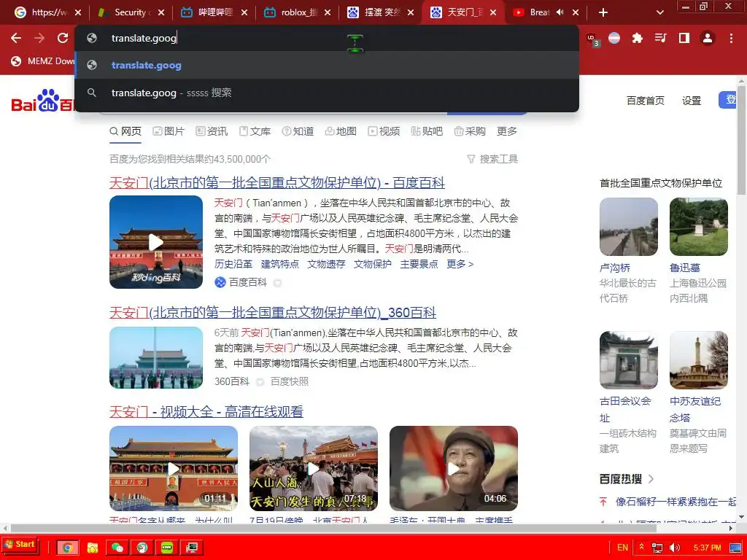Mute the Breat YouTube tab speaker
The image size is (747, 560).
560,12
